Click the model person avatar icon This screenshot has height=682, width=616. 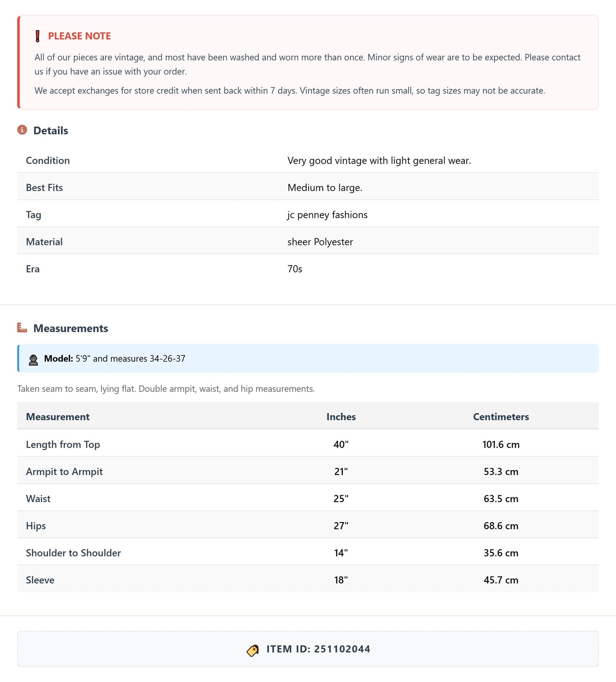click(x=33, y=360)
